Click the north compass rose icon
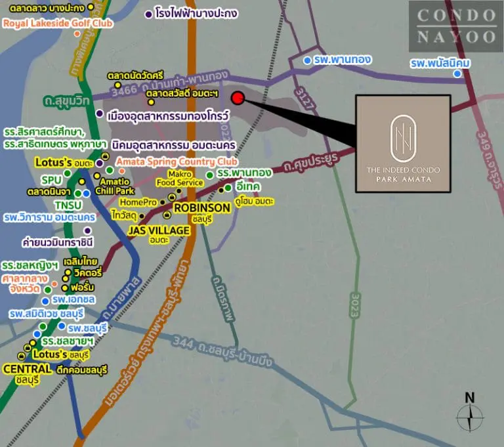 tap(470, 417)
